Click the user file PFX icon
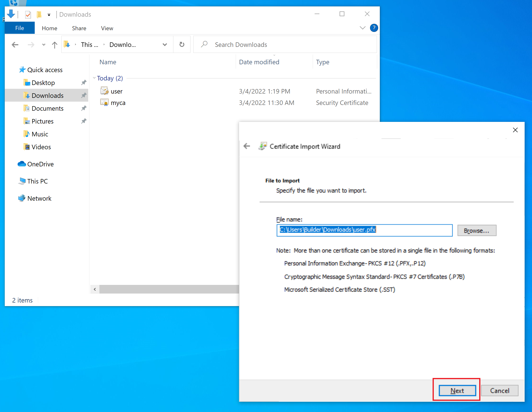Screen dimensions: 532x412 coord(104,91)
